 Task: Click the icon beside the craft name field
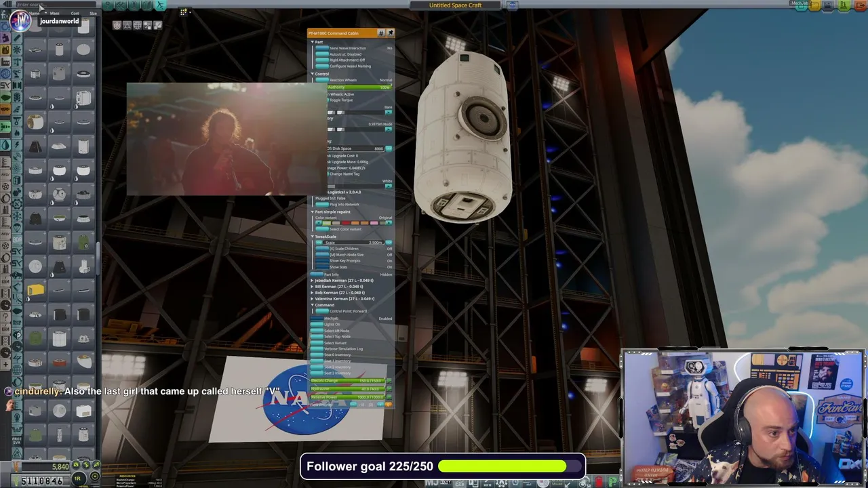click(x=512, y=5)
